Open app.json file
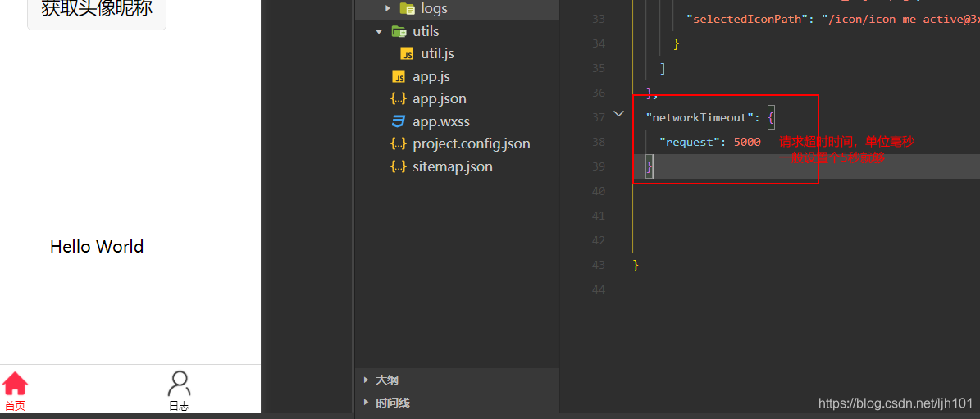This screenshot has width=980, height=419. [440, 98]
